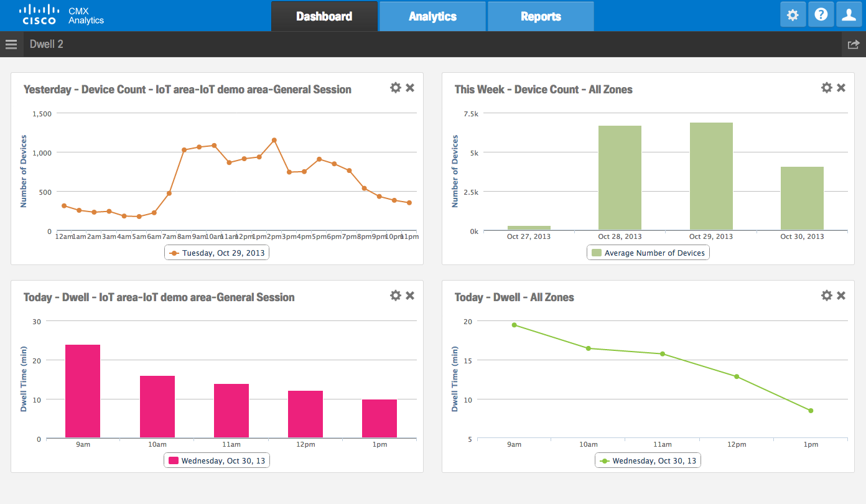Close the Yesterday Device Count widget
The image size is (866, 504).
click(410, 88)
